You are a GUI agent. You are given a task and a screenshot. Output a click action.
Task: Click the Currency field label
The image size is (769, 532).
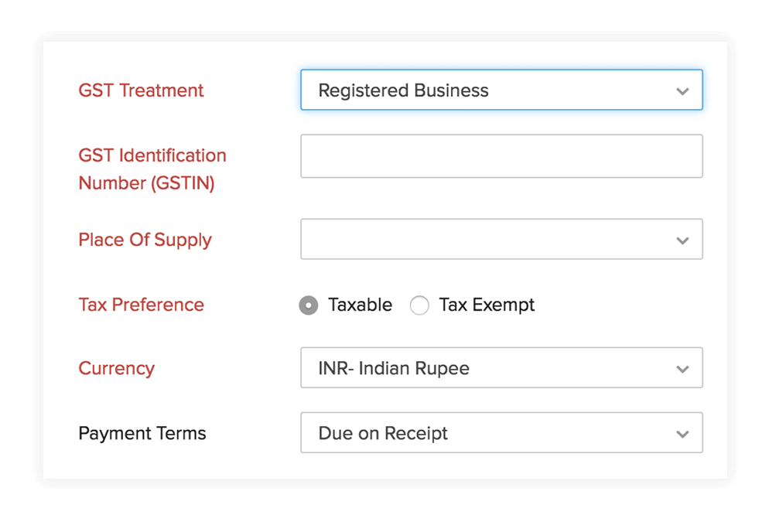116,368
